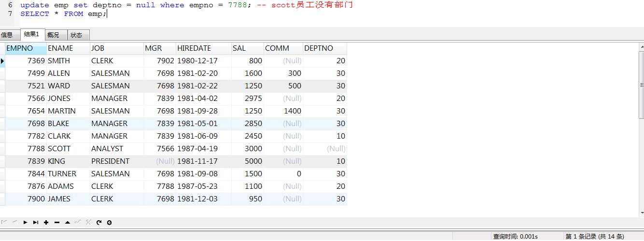
Task: Sort by the EMPNO column header
Action: pyautogui.click(x=26, y=48)
